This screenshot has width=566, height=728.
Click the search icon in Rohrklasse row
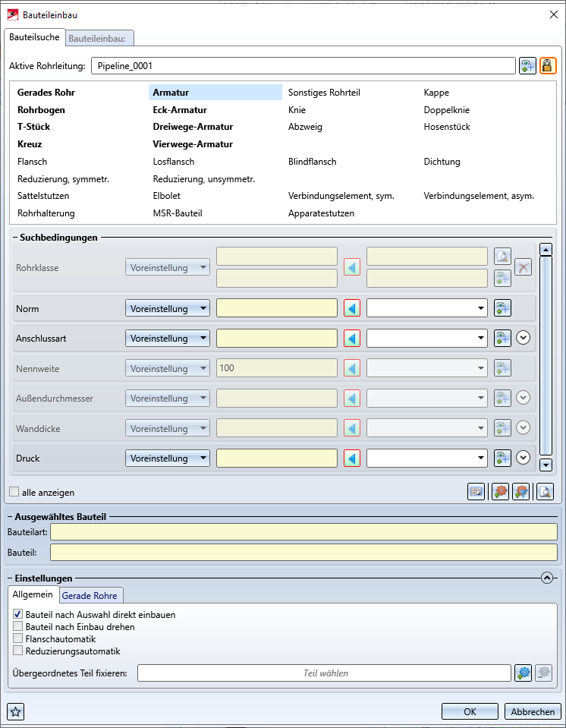click(502, 256)
